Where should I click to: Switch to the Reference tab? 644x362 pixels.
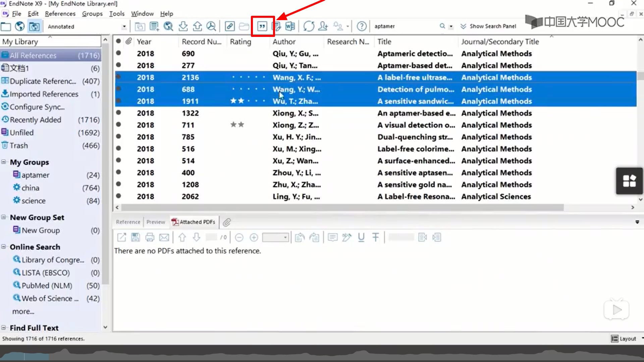pyautogui.click(x=128, y=222)
